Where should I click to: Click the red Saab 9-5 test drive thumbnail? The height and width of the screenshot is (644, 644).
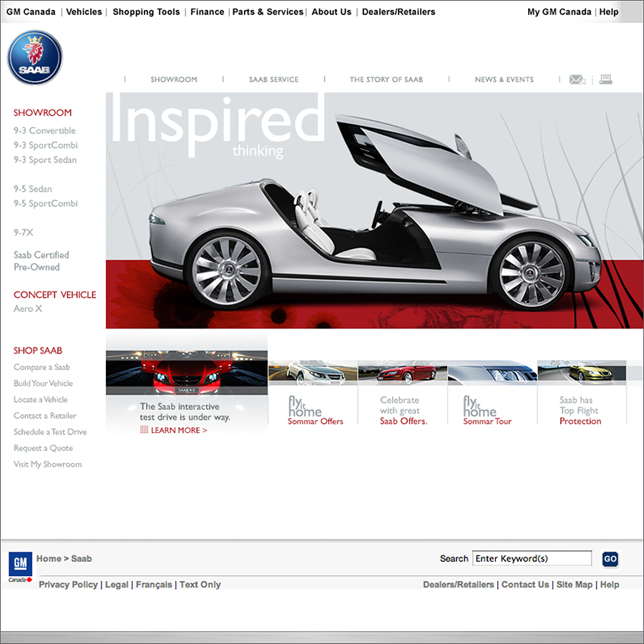point(187,373)
